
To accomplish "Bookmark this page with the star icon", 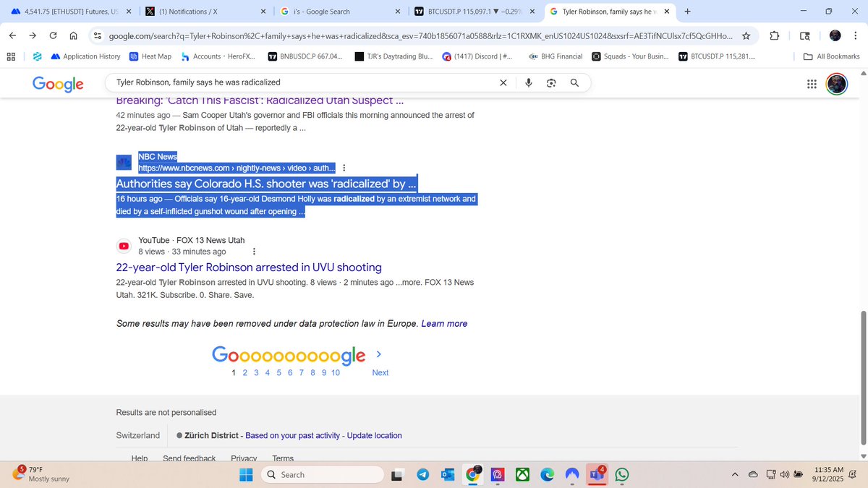I will pyautogui.click(x=746, y=36).
